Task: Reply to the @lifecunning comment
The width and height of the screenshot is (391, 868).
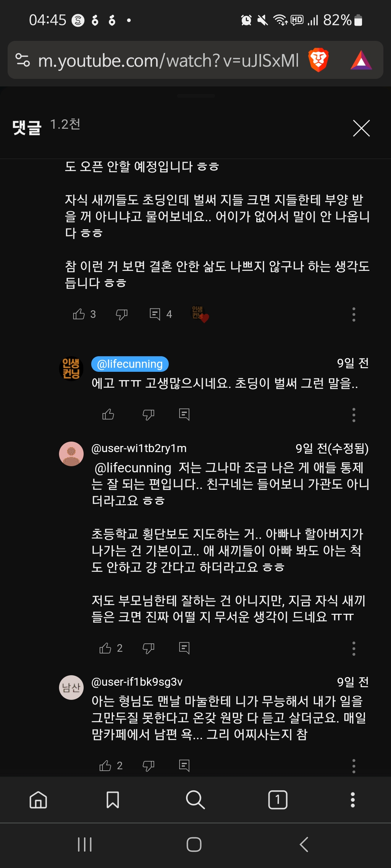Action: click(184, 414)
